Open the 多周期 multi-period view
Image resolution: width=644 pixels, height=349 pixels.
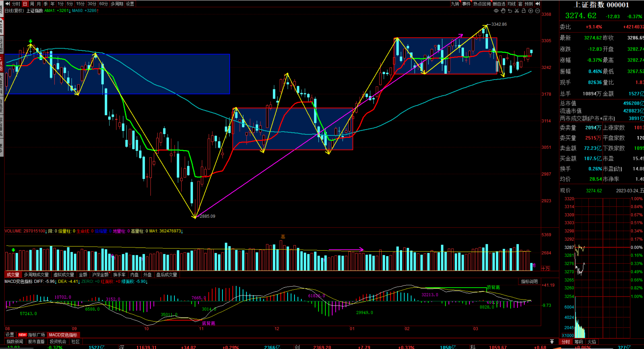[x=117, y=4]
